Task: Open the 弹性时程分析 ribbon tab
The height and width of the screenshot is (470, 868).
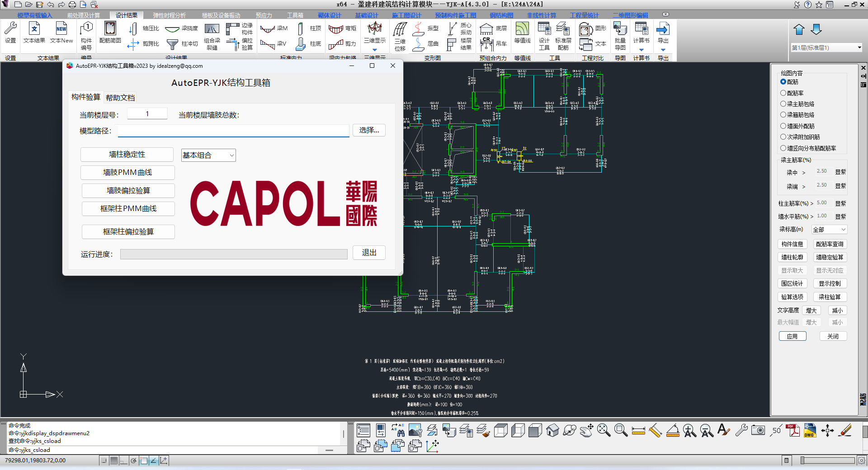Action: coord(169,15)
